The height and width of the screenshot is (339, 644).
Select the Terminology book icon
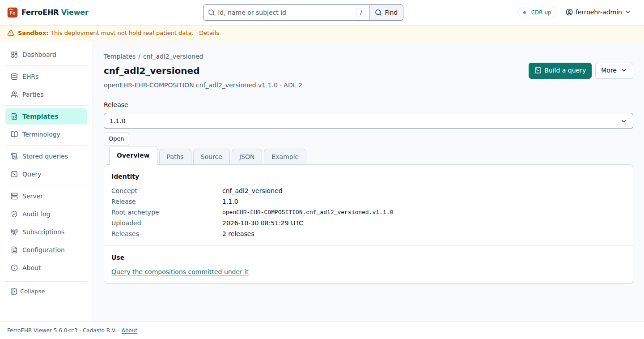[14, 134]
